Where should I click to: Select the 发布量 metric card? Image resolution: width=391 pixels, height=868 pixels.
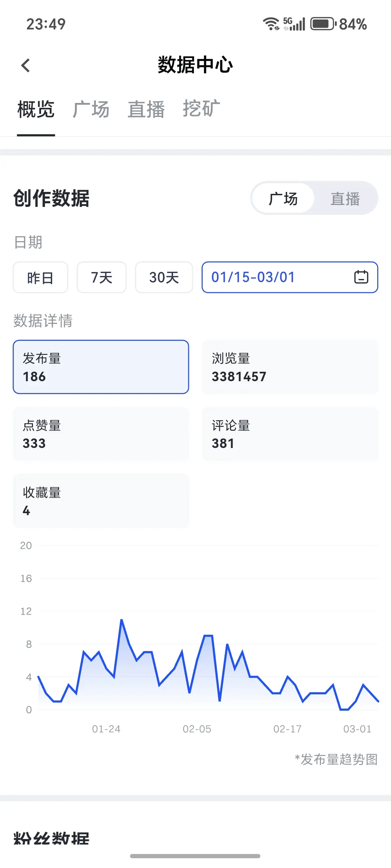pos(101,367)
